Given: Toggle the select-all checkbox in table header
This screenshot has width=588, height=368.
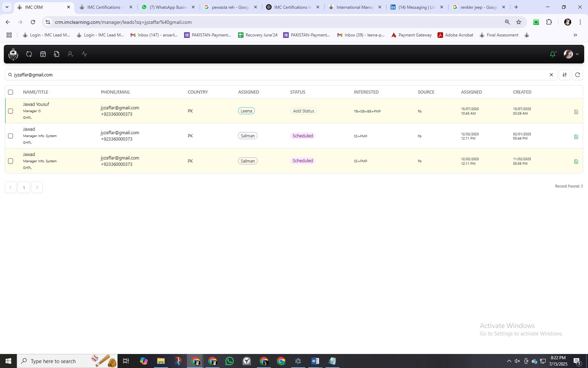Looking at the screenshot, I should [10, 92].
